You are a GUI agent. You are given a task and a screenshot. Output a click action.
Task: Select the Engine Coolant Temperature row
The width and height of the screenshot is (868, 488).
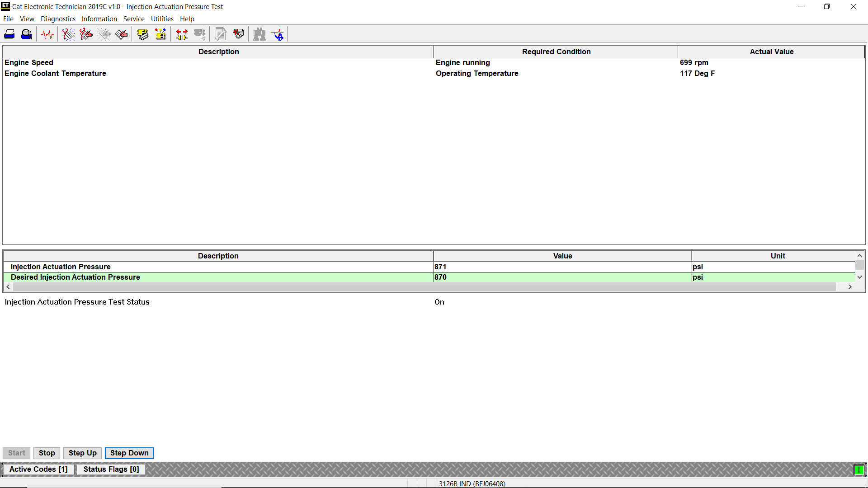[434, 74]
